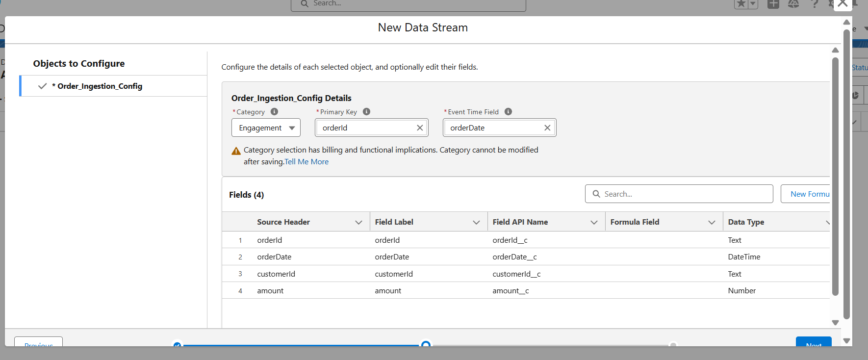This screenshot has height=360, width=868.
Task: Click the Global Actions plus icon
Action: coord(773,4)
